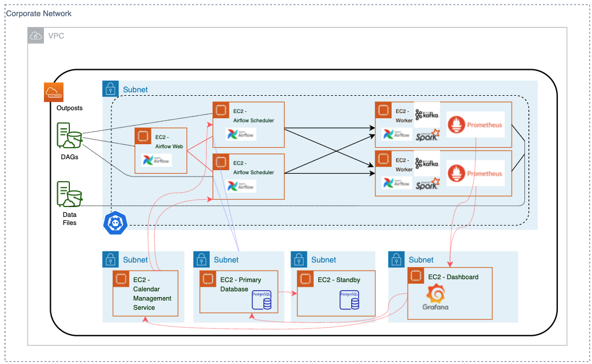Click the Kubernetes wheel icon near the subnet

115,222
